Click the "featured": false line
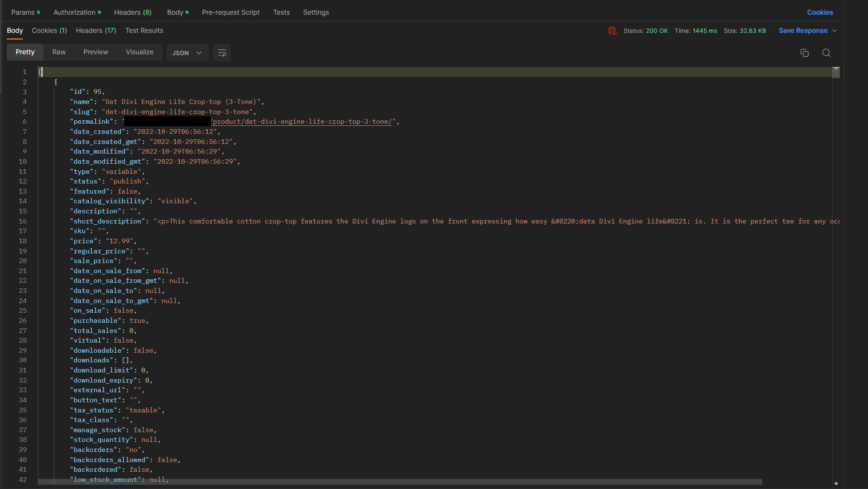Screen dimensions: 868x489 [105, 191]
